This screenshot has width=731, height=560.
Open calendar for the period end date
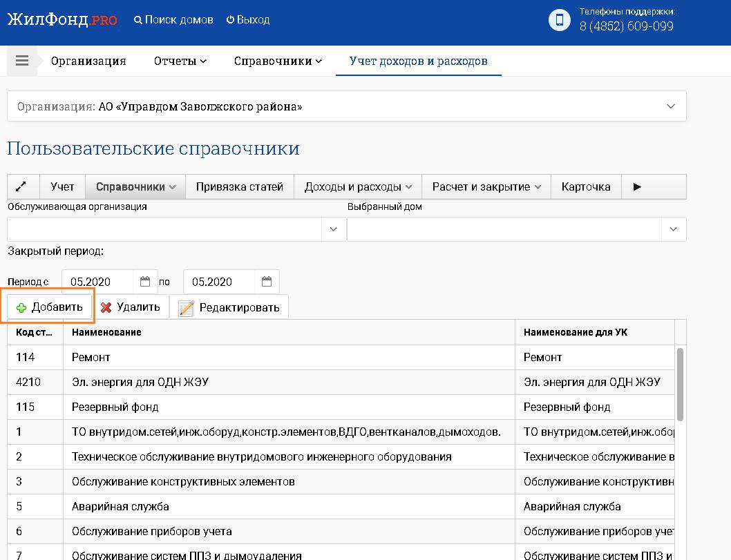tap(267, 282)
